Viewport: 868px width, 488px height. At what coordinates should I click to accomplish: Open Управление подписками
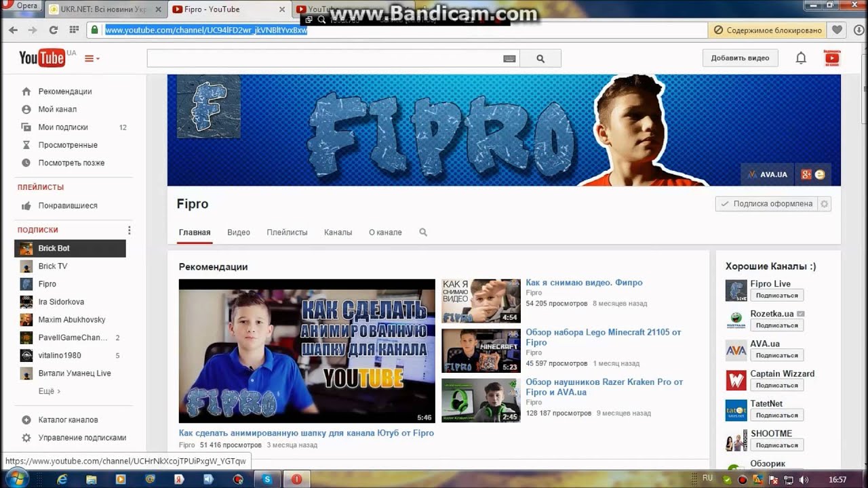tap(82, 438)
